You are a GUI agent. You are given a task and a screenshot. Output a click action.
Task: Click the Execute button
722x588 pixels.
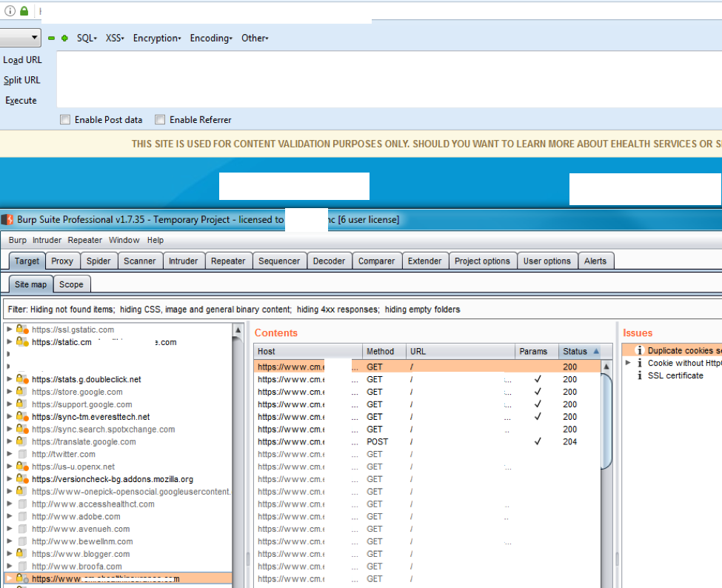(21, 101)
